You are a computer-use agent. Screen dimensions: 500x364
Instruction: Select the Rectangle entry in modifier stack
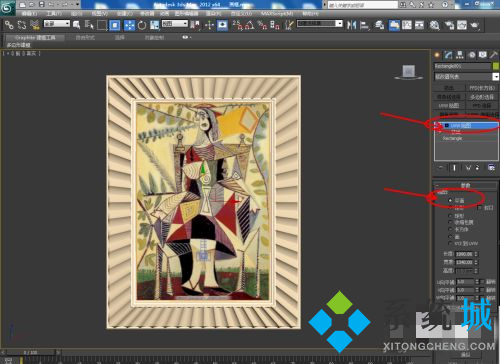click(452, 138)
